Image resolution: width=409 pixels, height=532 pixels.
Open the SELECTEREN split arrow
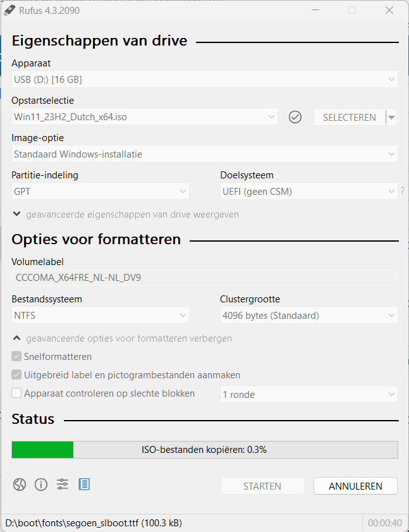(392, 117)
